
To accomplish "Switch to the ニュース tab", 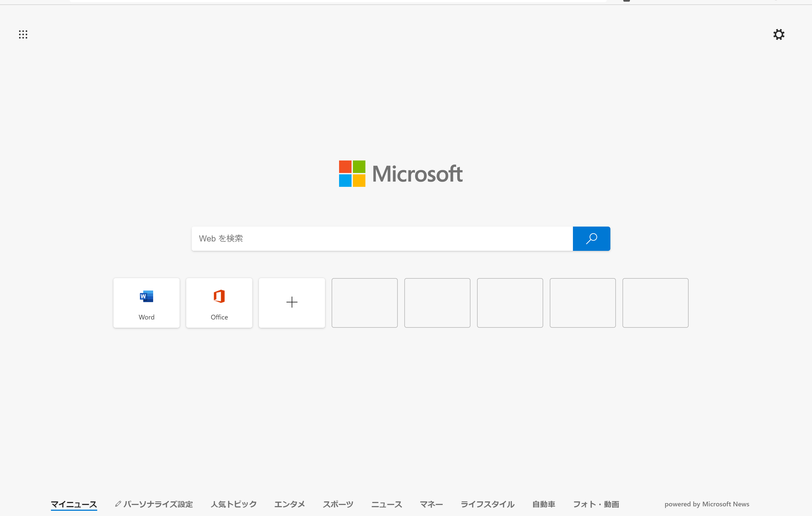I will pyautogui.click(x=386, y=504).
